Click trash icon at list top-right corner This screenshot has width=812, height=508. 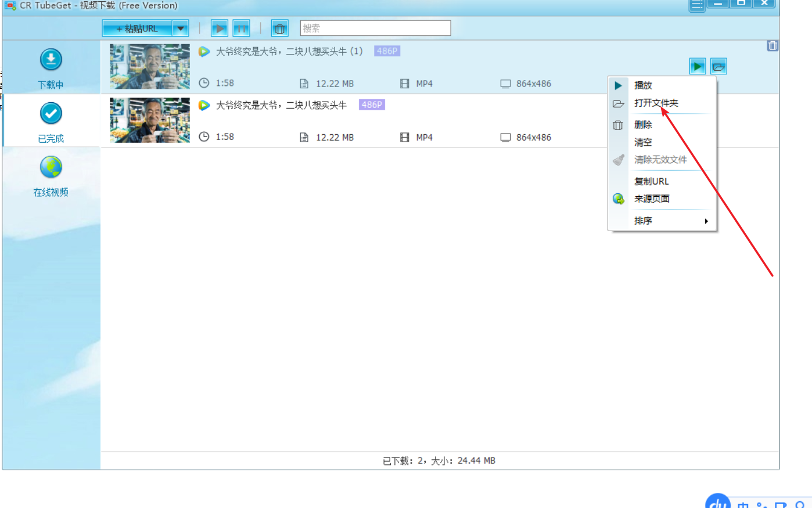pos(772,46)
